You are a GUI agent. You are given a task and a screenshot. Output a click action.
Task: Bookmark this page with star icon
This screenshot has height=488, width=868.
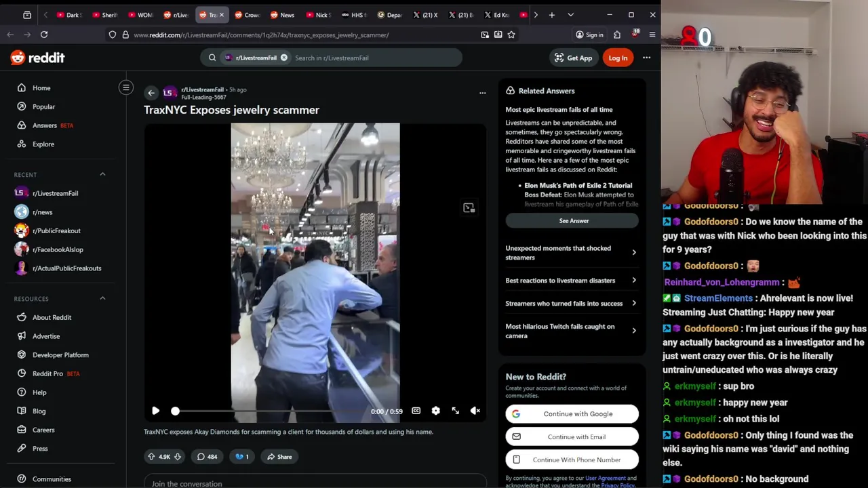(511, 35)
